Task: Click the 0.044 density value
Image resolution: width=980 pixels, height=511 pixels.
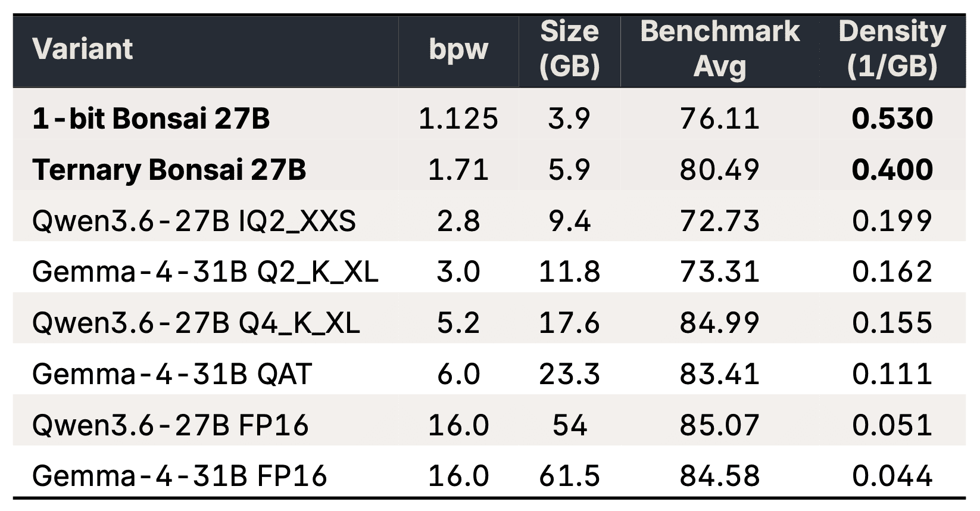Action: click(x=892, y=476)
